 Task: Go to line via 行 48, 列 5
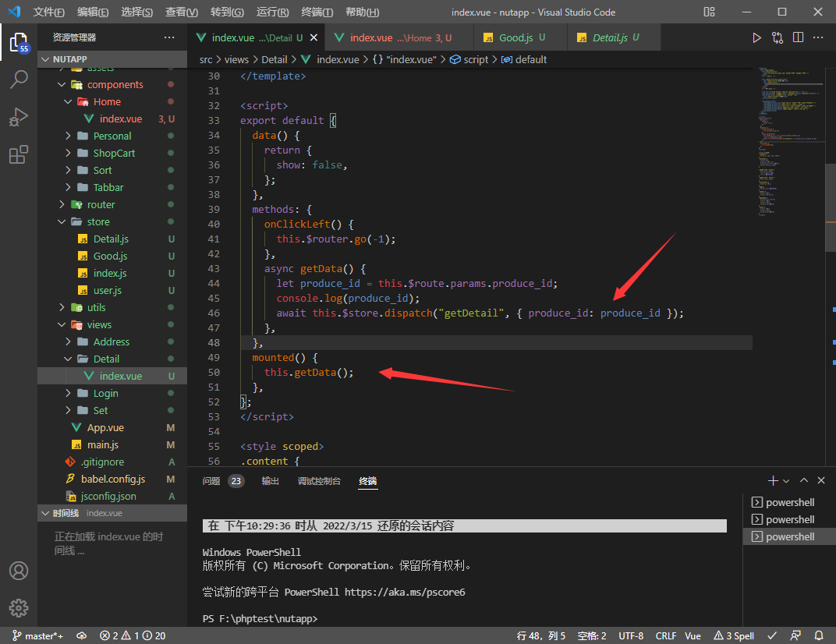click(540, 635)
